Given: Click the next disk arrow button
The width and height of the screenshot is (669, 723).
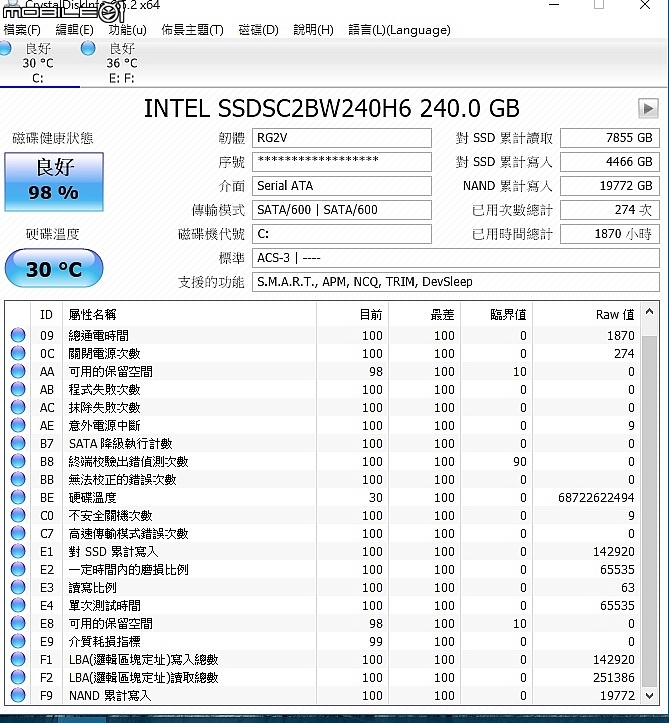Looking at the screenshot, I should (x=648, y=109).
